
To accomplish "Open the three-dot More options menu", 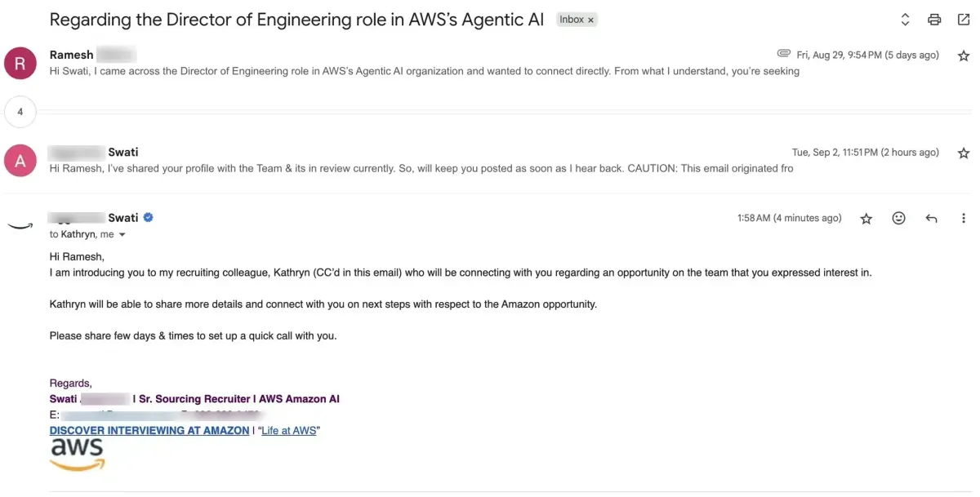I will 964,219.
